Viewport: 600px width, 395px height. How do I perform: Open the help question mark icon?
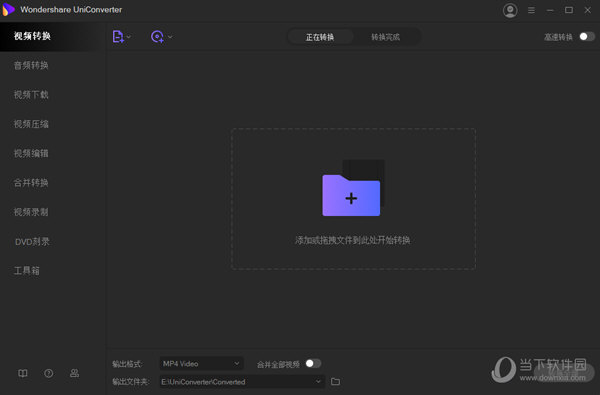tap(49, 373)
